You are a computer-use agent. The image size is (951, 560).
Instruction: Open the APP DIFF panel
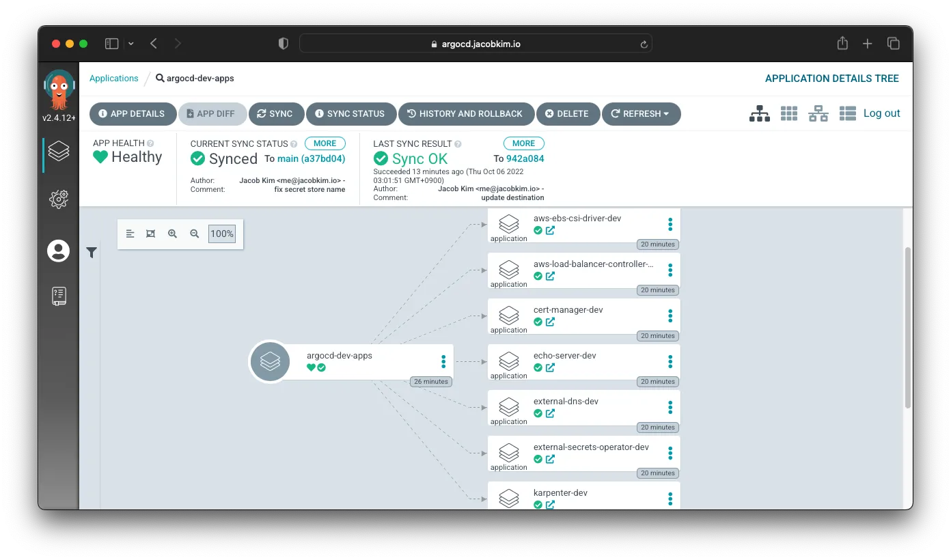tap(212, 113)
